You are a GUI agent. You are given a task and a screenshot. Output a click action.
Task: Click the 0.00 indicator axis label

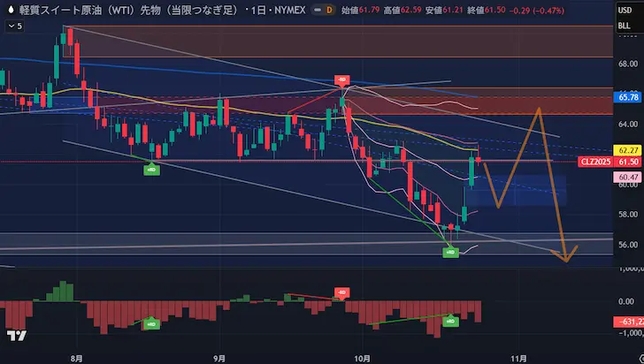coord(626,301)
